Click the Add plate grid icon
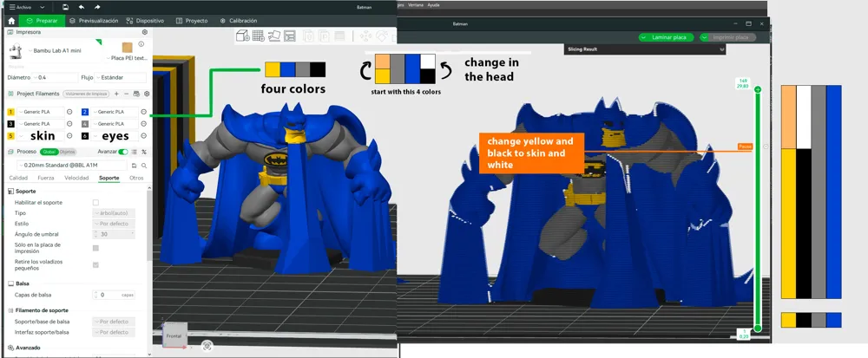 coord(258,36)
